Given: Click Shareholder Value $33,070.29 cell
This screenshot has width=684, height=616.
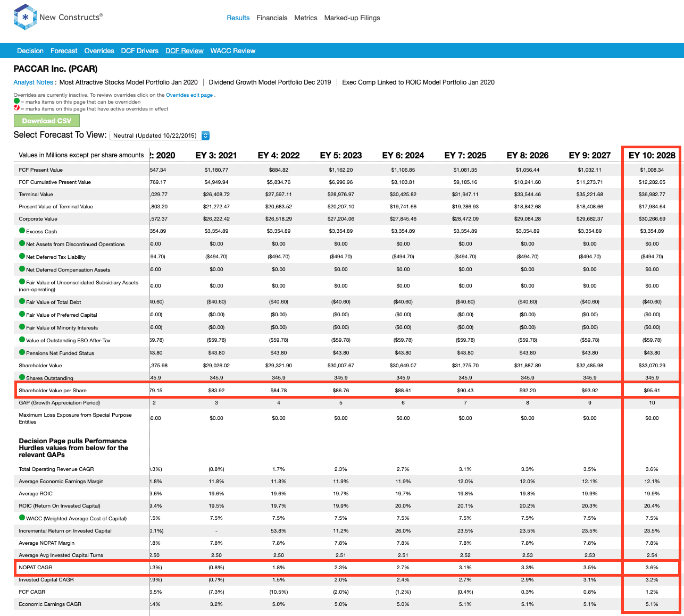Looking at the screenshot, I should point(652,365).
